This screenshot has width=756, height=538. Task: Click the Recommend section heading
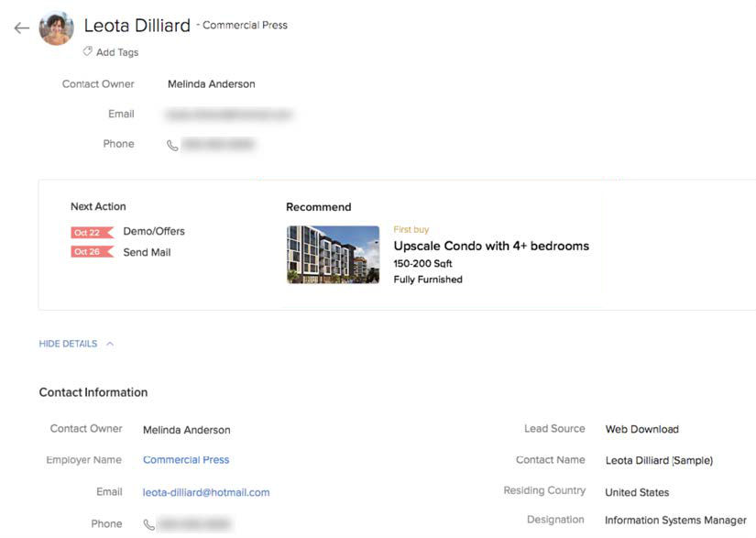pos(319,207)
